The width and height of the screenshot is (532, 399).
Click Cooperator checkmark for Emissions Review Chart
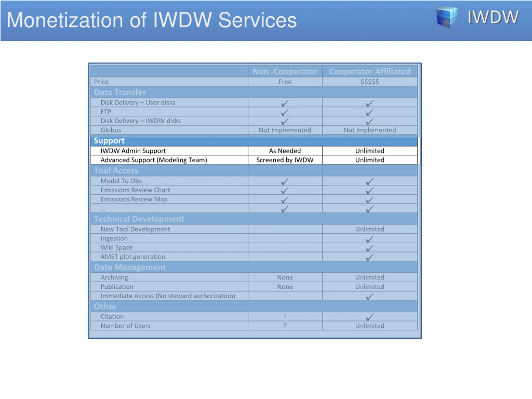click(x=369, y=191)
